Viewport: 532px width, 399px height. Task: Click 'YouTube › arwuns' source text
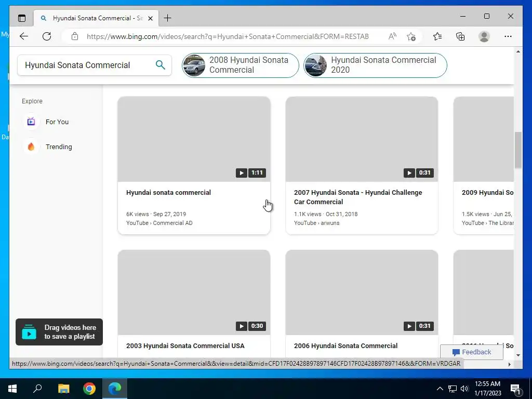click(316, 223)
